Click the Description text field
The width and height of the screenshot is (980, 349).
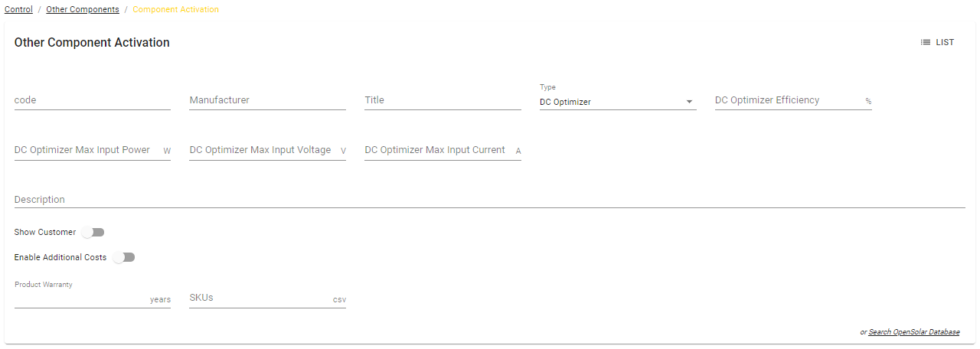click(x=489, y=200)
